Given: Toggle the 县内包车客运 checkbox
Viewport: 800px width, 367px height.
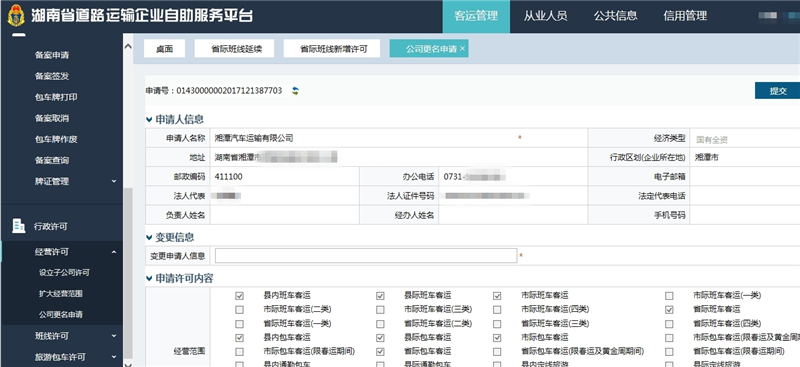Looking at the screenshot, I should tap(239, 338).
